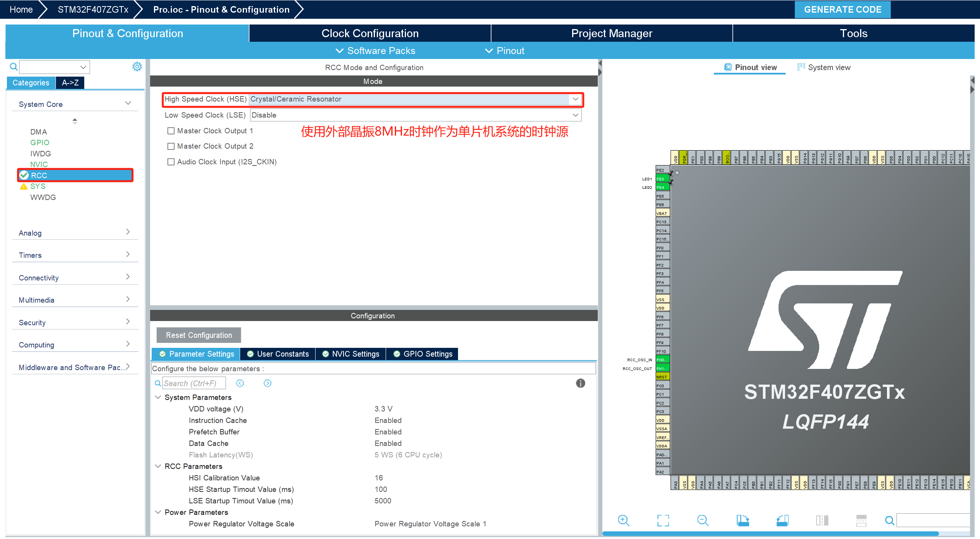
Task: Rotate pinout clockwise icon
Action: (743, 520)
